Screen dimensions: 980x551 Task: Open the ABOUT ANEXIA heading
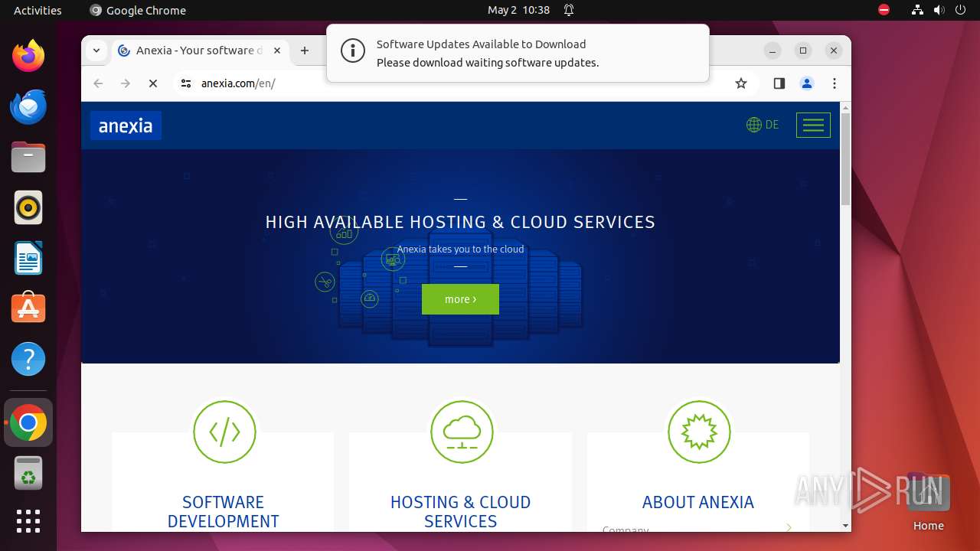[698, 502]
